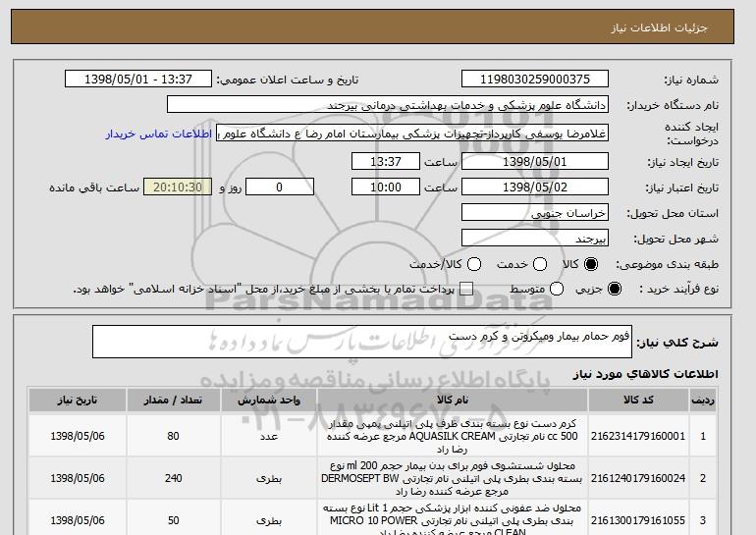Image resolution: width=756 pixels, height=535 pixels.
Task: Click item code 2162314179160001
Action: 638,436
